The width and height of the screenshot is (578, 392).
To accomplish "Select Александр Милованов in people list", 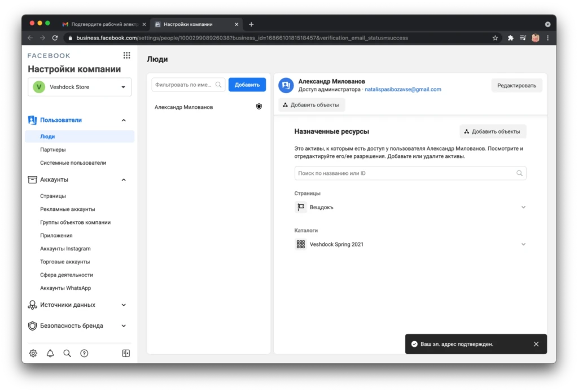I will (x=208, y=107).
